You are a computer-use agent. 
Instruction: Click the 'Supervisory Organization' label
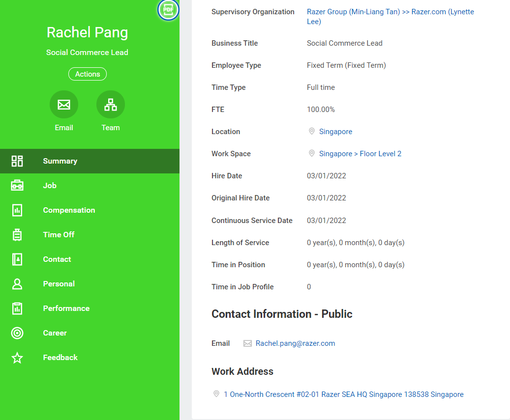pyautogui.click(x=253, y=12)
